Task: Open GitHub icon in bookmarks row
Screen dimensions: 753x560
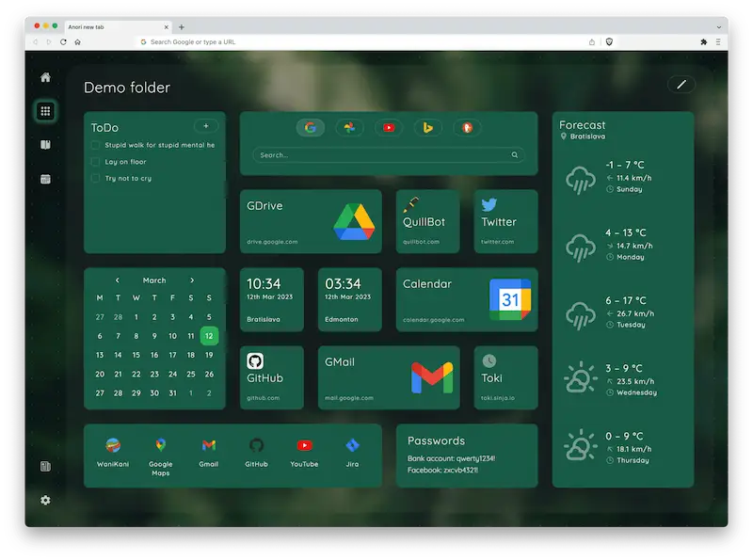Action: pos(256,453)
